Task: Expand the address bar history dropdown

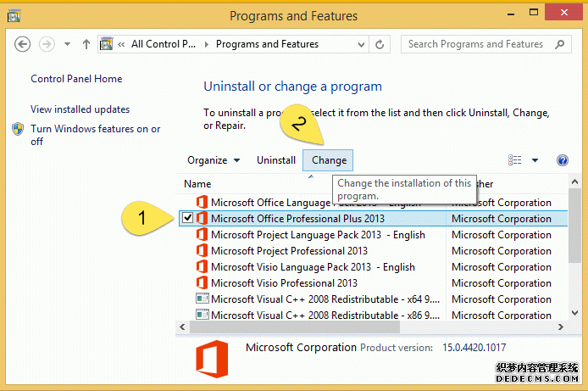Action: pos(361,45)
